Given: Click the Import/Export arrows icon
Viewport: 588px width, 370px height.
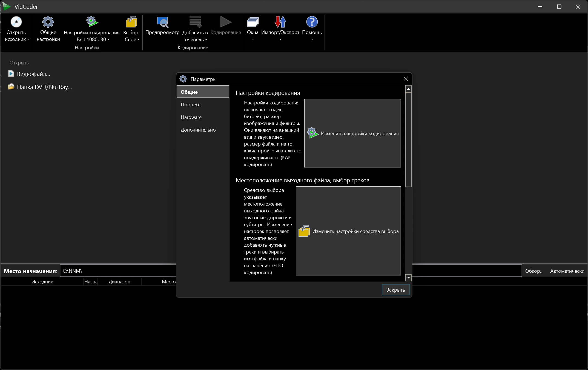Looking at the screenshot, I should click(280, 22).
